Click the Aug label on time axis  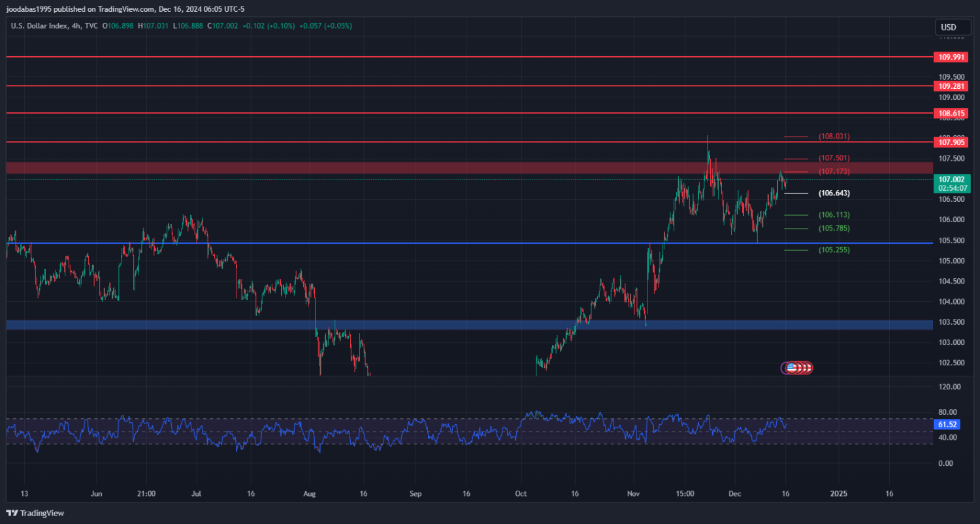[310, 493]
